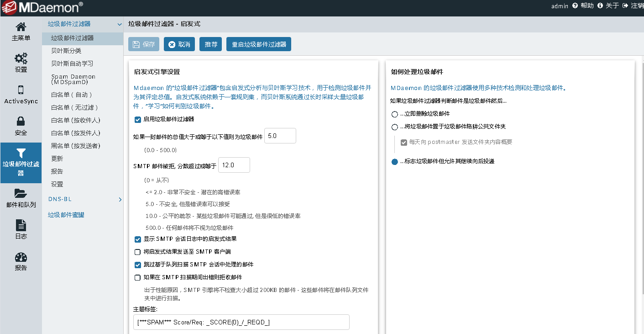Image resolution: width=644 pixels, height=334 pixels.
Task: Select the spam filter funnel icon
Action: pyautogui.click(x=21, y=153)
